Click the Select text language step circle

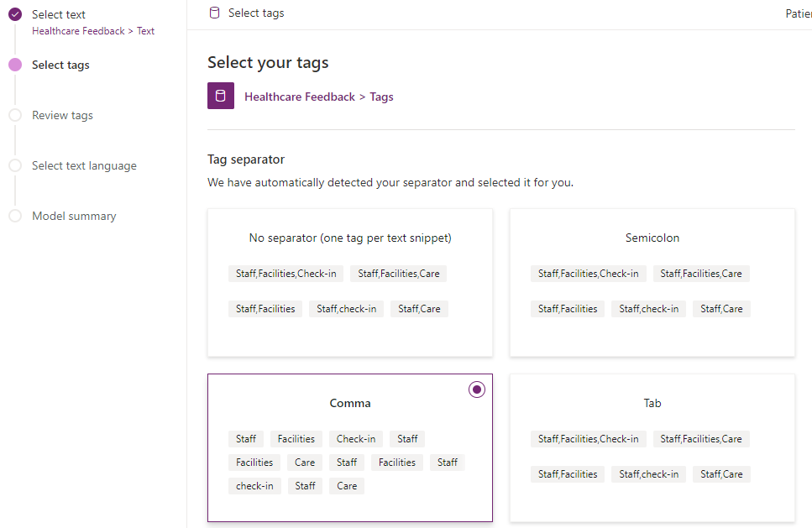click(15, 165)
